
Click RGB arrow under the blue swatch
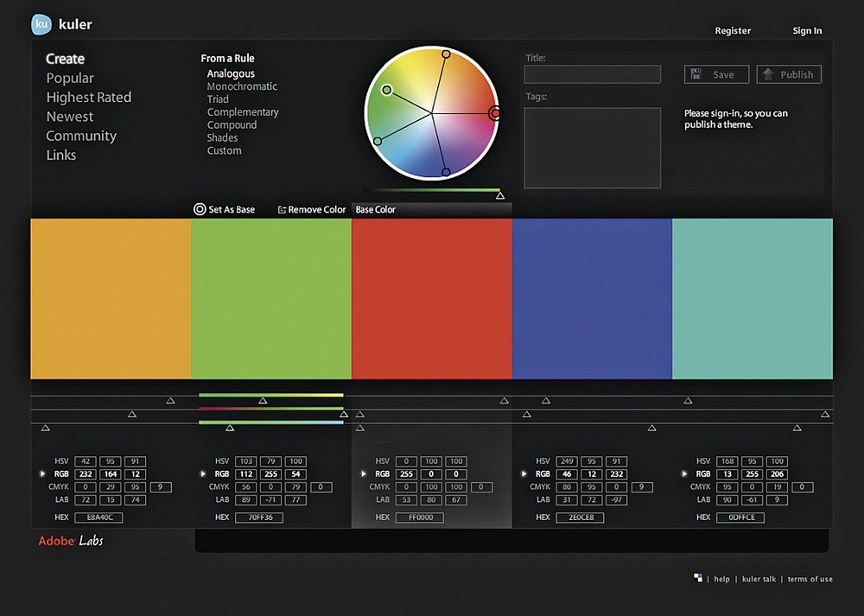click(x=524, y=474)
